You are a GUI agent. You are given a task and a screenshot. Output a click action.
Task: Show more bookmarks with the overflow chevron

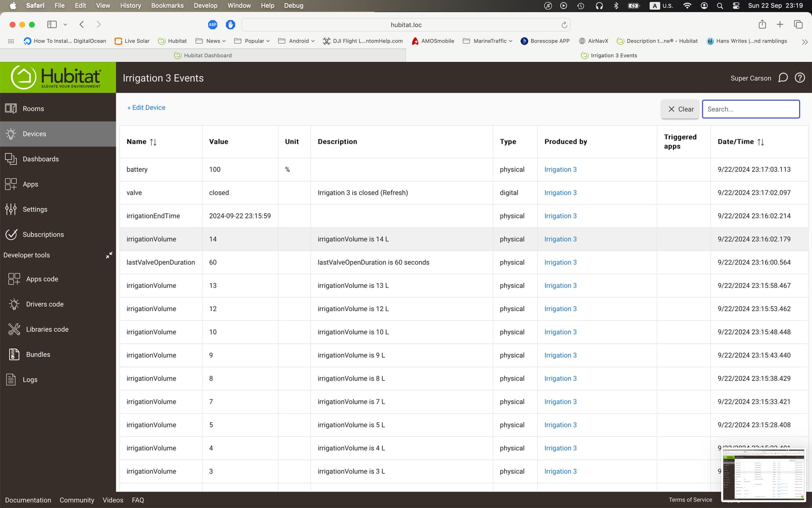click(804, 41)
